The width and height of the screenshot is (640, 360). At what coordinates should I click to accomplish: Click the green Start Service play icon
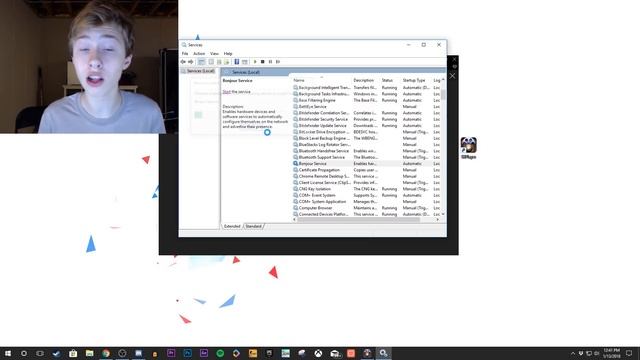pos(255,62)
